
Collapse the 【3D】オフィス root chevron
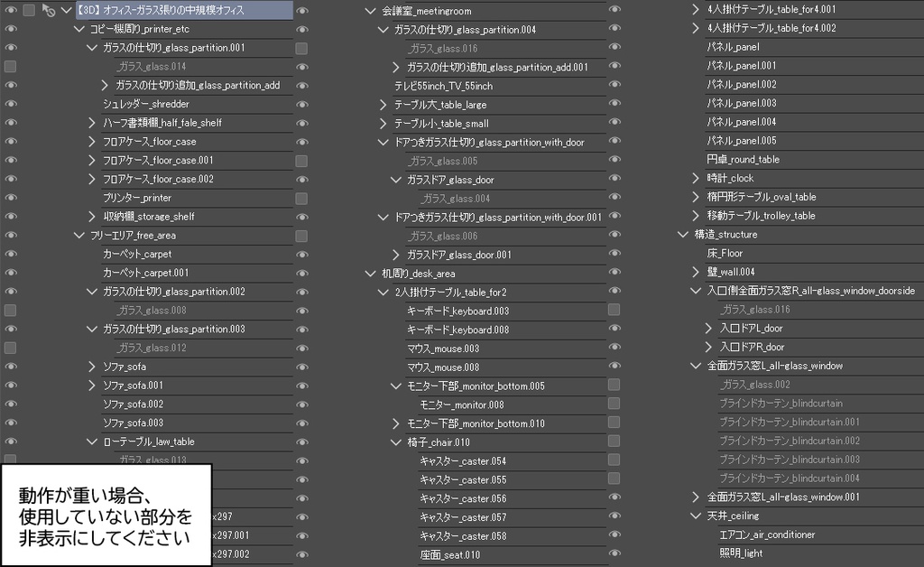(67, 10)
